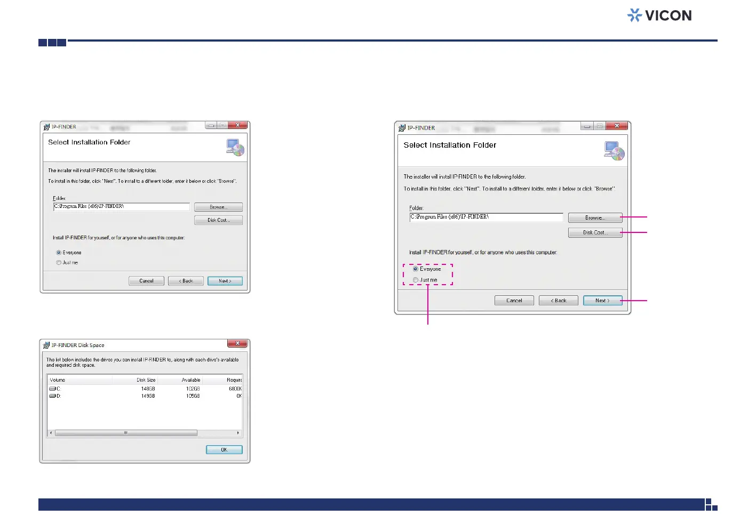
Task: Click the Select Installation Folder heading in the smaller window
Action: pyautogui.click(x=89, y=142)
